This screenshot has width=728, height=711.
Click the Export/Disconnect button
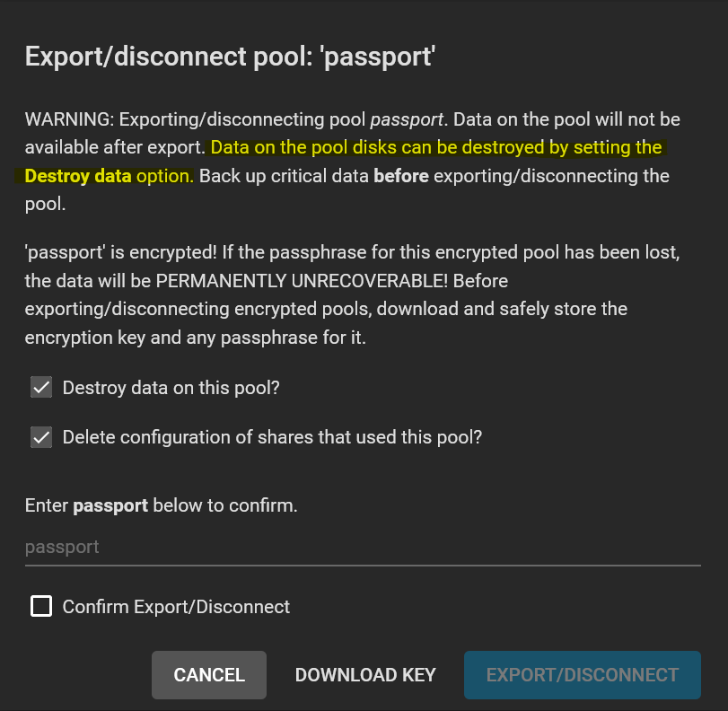coord(583,675)
